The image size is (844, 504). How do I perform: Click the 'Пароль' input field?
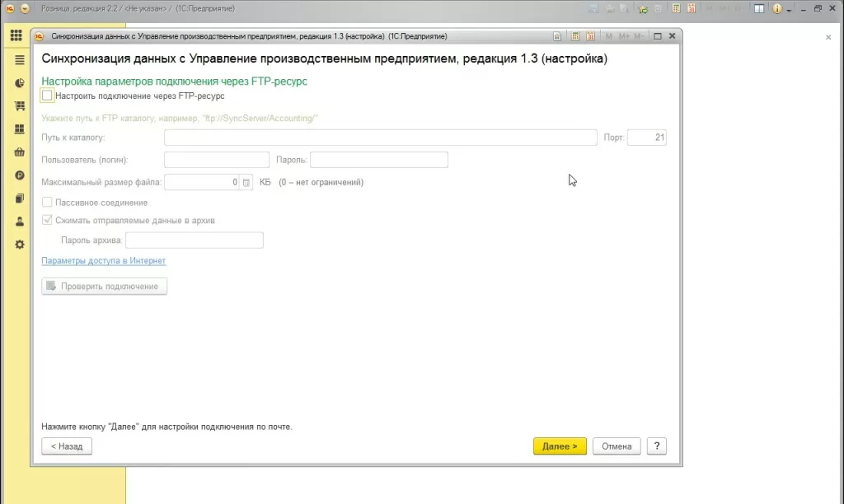[379, 160]
